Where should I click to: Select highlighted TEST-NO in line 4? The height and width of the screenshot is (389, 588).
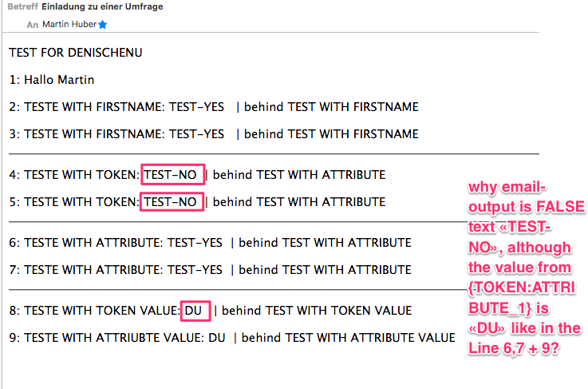[171, 175]
